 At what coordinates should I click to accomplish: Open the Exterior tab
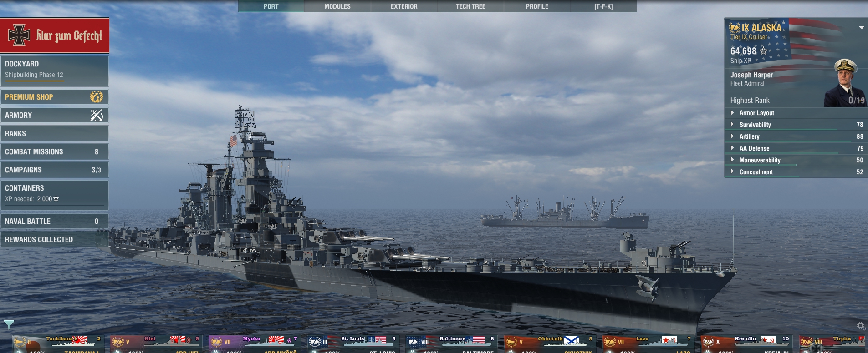[x=404, y=6]
